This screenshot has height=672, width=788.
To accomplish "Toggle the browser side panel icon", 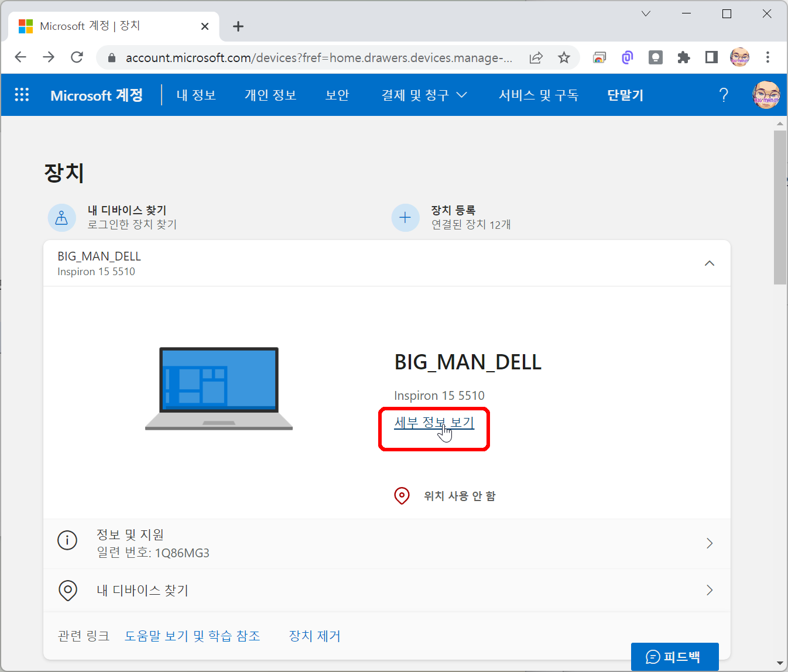I will tap(711, 57).
